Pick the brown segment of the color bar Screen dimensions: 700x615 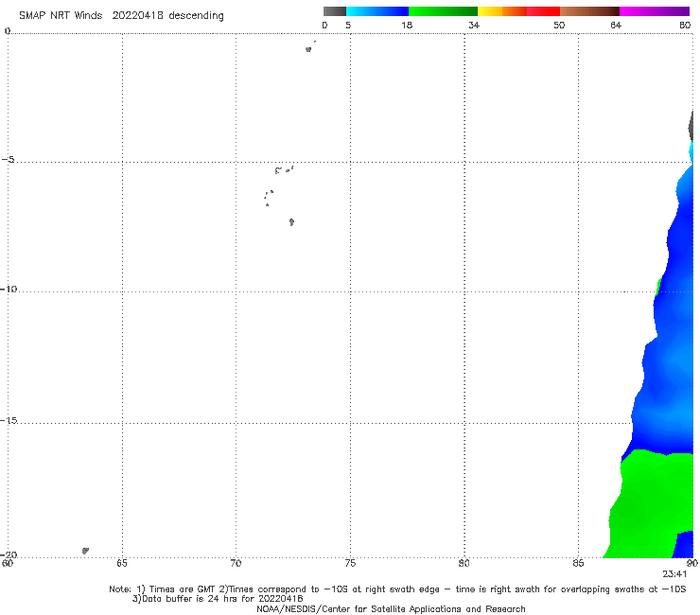click(589, 11)
